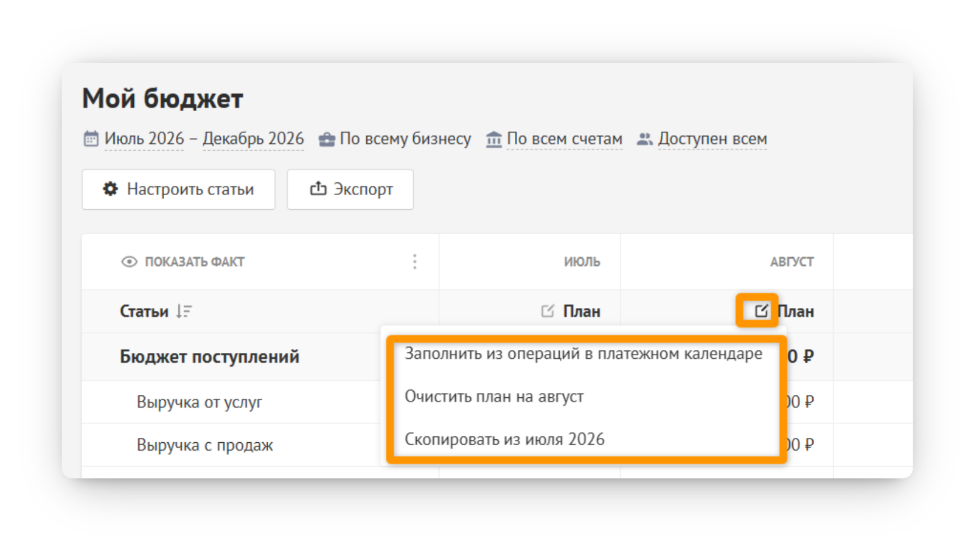This screenshot has width=980, height=555.
Task: Open Настроить статьи settings
Action: 178,190
